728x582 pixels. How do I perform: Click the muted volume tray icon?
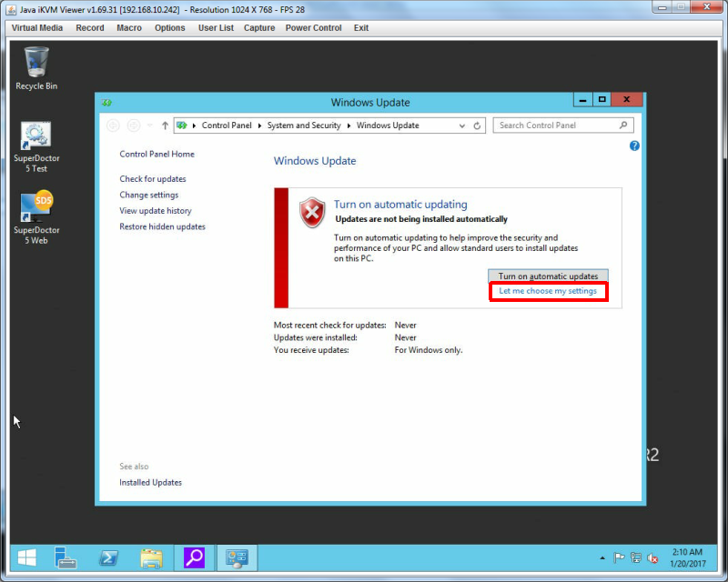(x=652, y=558)
